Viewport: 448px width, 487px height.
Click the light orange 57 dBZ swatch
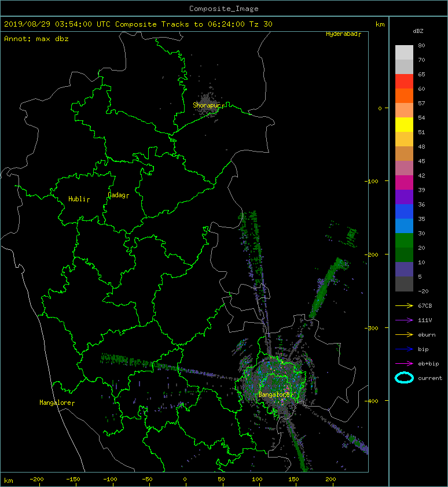click(404, 110)
